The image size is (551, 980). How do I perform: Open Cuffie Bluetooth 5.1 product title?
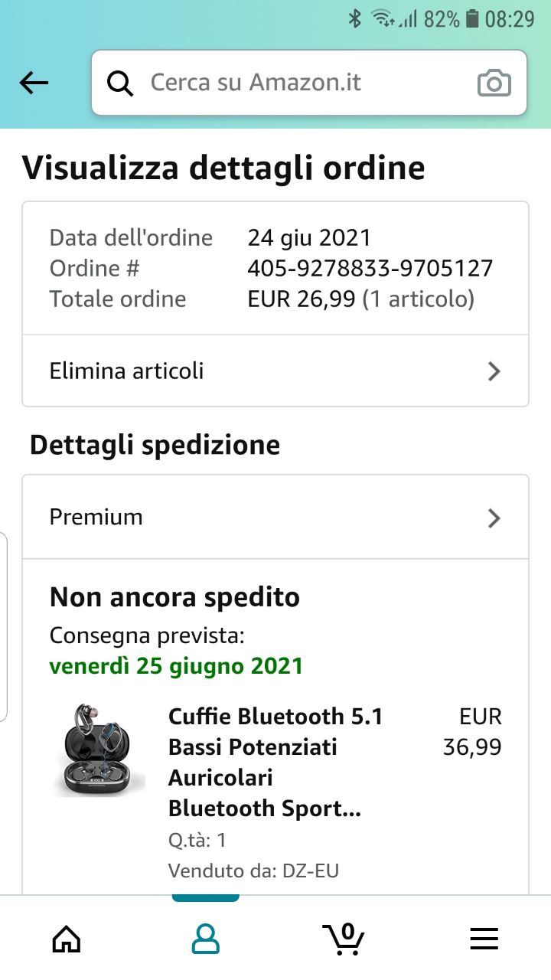pyautogui.click(x=275, y=762)
